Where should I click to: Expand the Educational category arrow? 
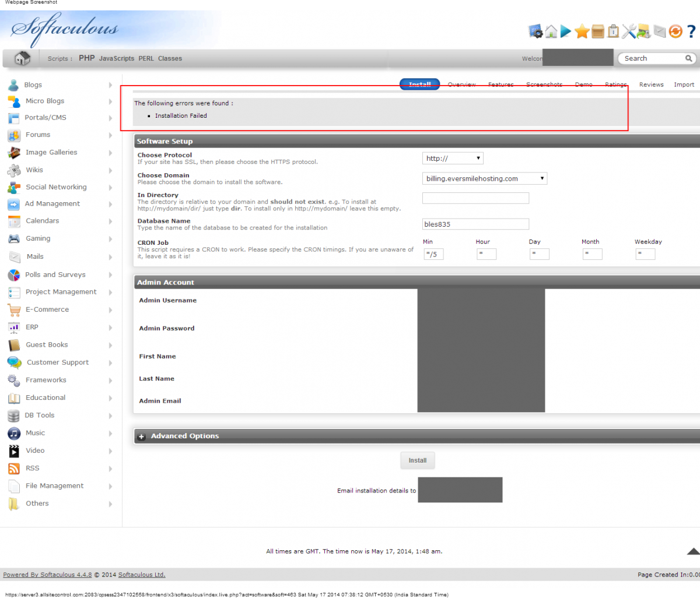[110, 399]
